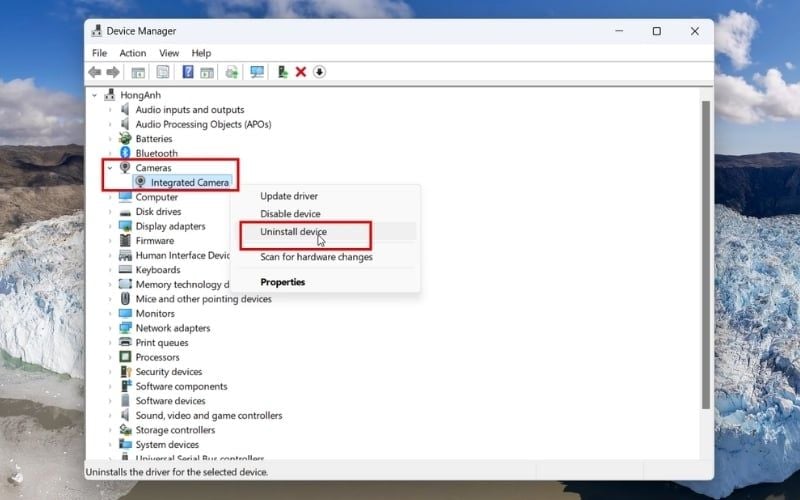Click the vertical scrollbar in device tree
800x500 pixels.
(706, 255)
